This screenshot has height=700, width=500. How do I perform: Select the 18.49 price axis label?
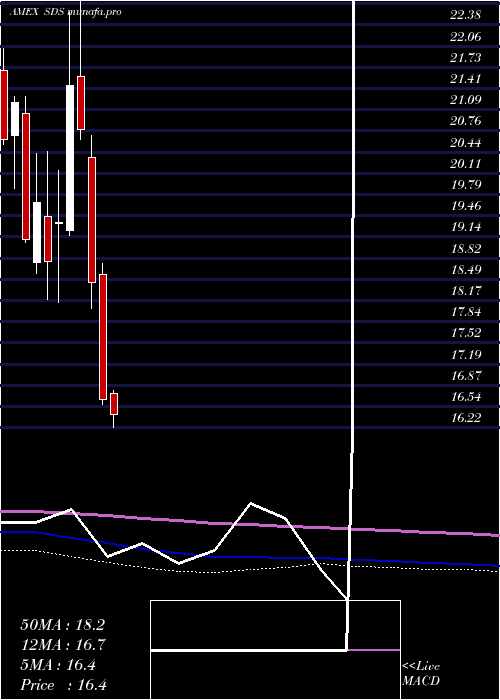tap(466, 270)
